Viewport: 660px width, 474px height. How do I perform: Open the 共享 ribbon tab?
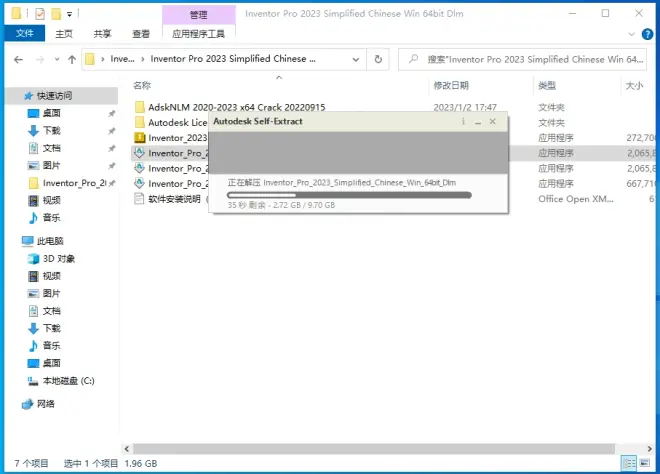tap(102, 34)
